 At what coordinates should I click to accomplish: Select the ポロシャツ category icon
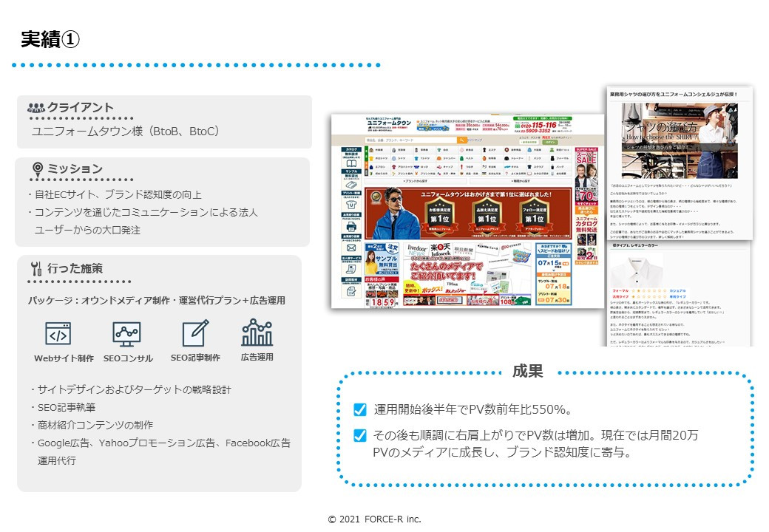[x=371, y=158]
